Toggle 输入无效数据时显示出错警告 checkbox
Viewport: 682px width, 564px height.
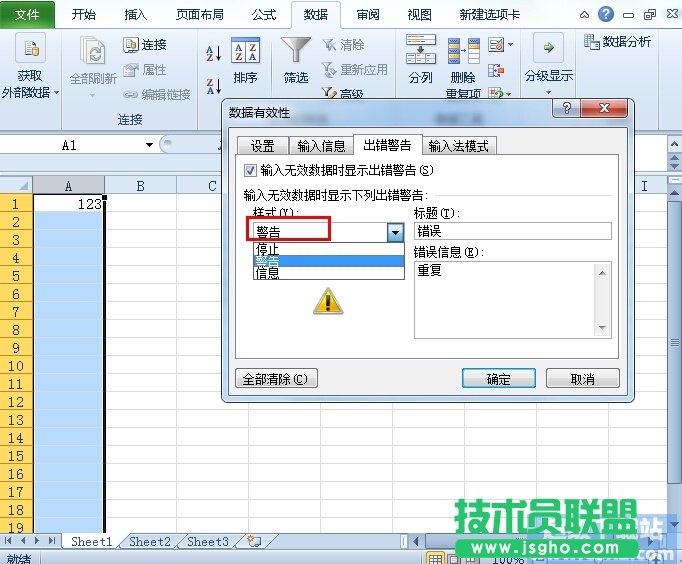[x=251, y=171]
